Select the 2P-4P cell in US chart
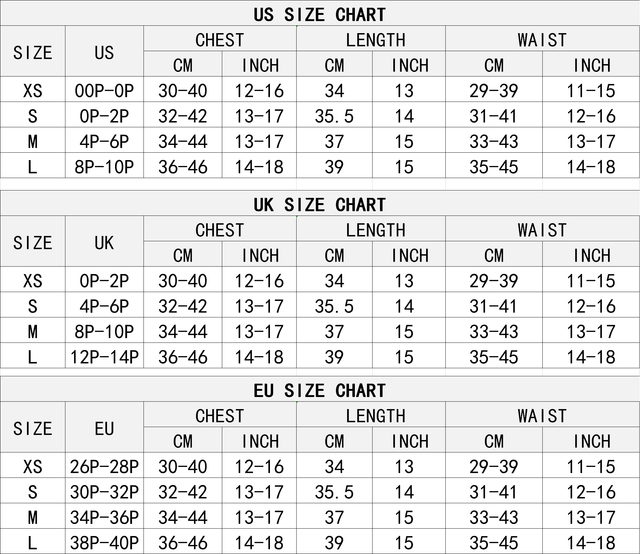The width and height of the screenshot is (640, 554). click(x=104, y=116)
